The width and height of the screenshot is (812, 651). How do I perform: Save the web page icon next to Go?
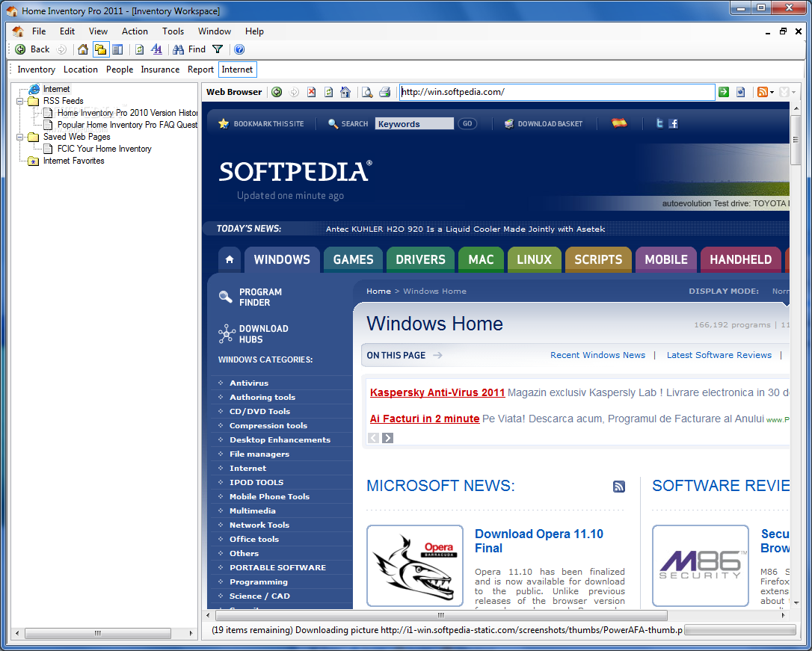[740, 92]
